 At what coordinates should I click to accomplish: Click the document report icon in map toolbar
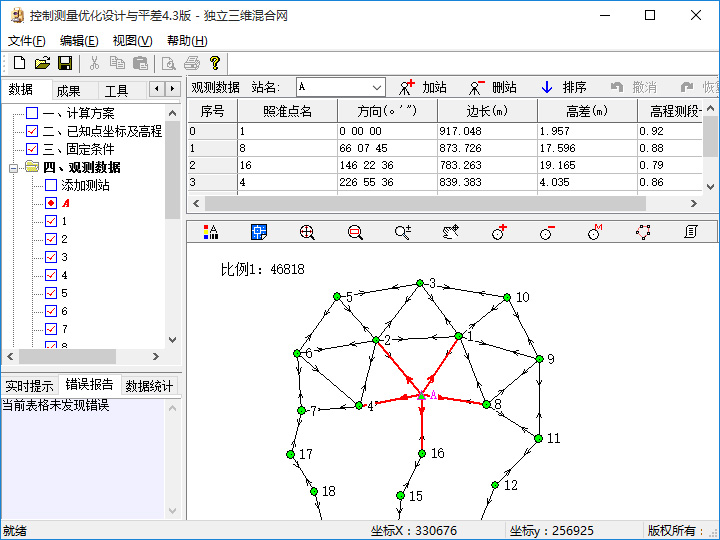691,232
